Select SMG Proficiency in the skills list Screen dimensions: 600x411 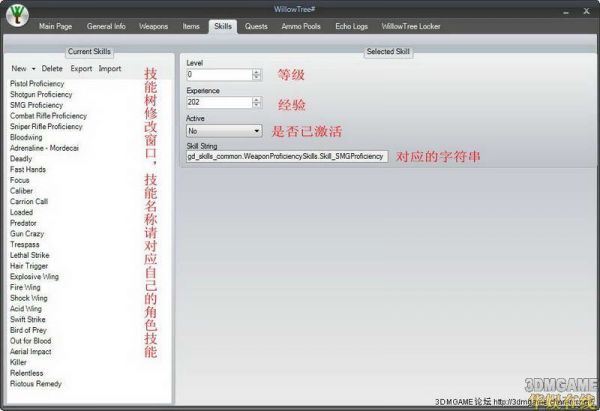coord(36,105)
